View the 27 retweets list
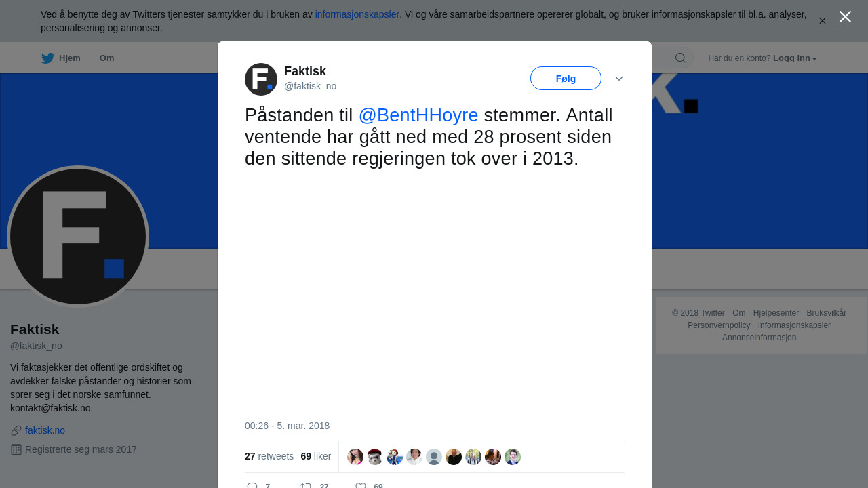Screen dimensions: 868x488 [269, 456]
